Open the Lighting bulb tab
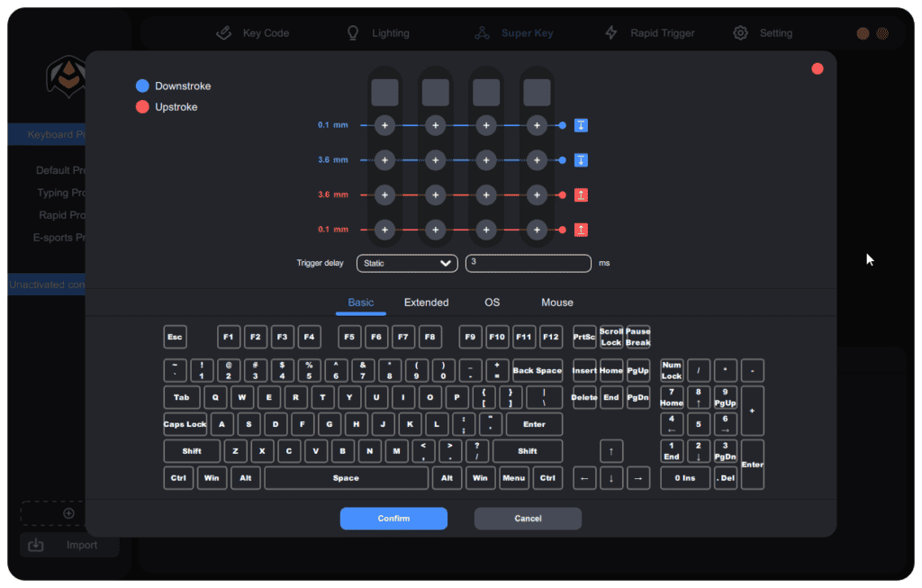Image resolution: width=922 pixels, height=588 pixels. pos(377,33)
